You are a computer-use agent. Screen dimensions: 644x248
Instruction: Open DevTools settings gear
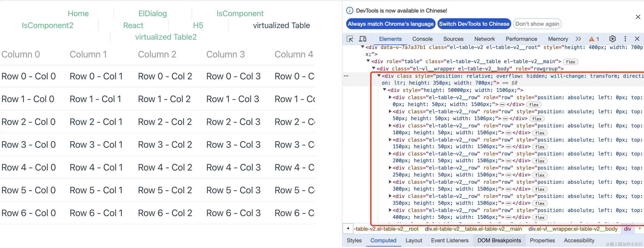tap(612, 39)
